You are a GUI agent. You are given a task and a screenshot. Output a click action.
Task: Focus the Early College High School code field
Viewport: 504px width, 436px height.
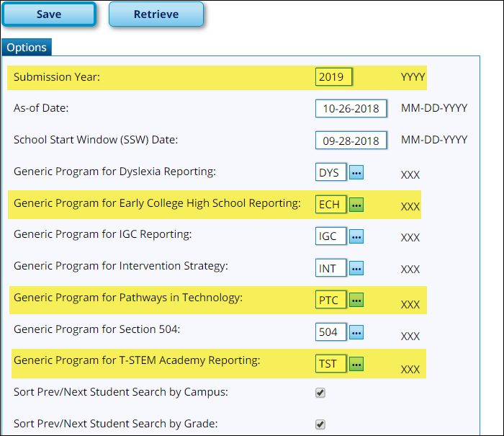tap(330, 205)
